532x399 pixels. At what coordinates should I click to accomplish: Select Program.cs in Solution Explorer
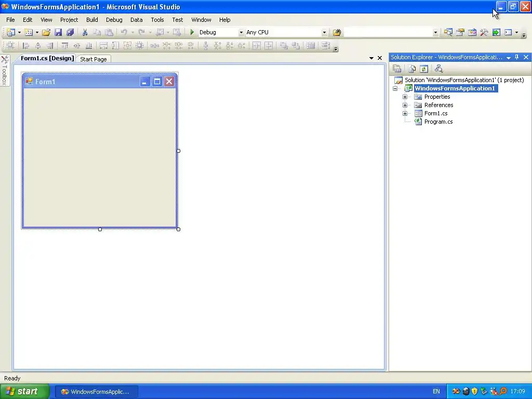coord(438,122)
